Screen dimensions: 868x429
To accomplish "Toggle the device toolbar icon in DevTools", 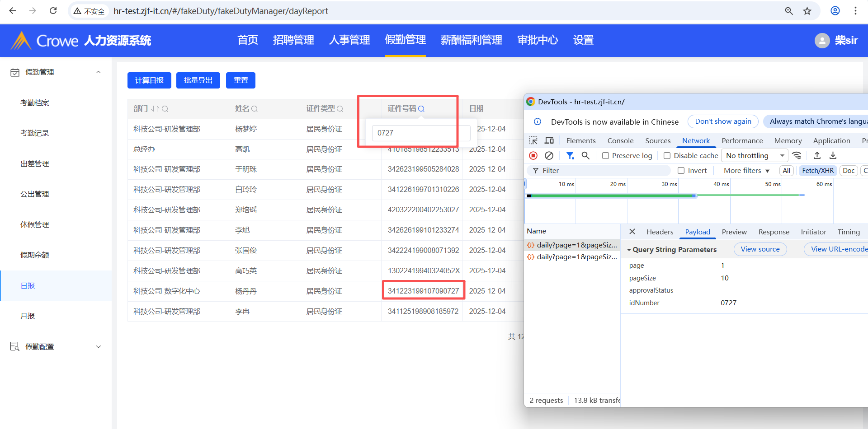I will (x=549, y=140).
